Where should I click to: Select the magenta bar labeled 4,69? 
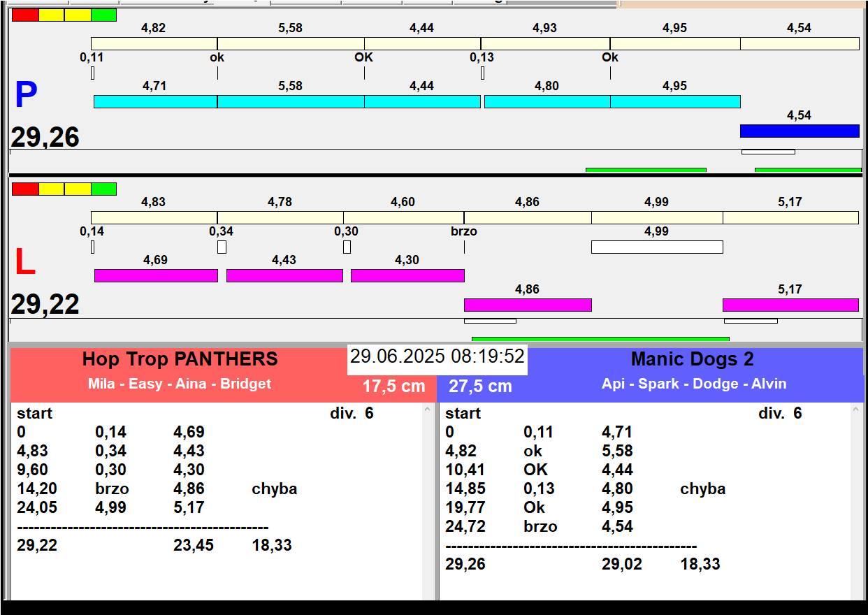(x=156, y=275)
